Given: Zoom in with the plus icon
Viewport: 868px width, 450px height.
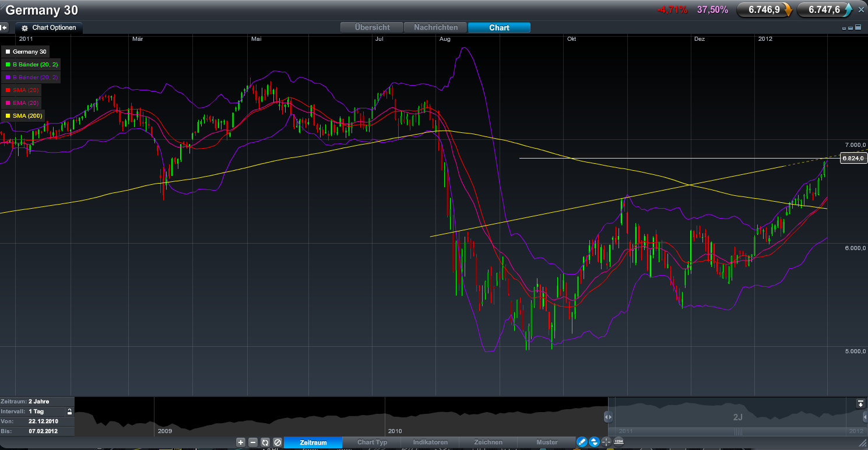Looking at the screenshot, I should click(241, 442).
